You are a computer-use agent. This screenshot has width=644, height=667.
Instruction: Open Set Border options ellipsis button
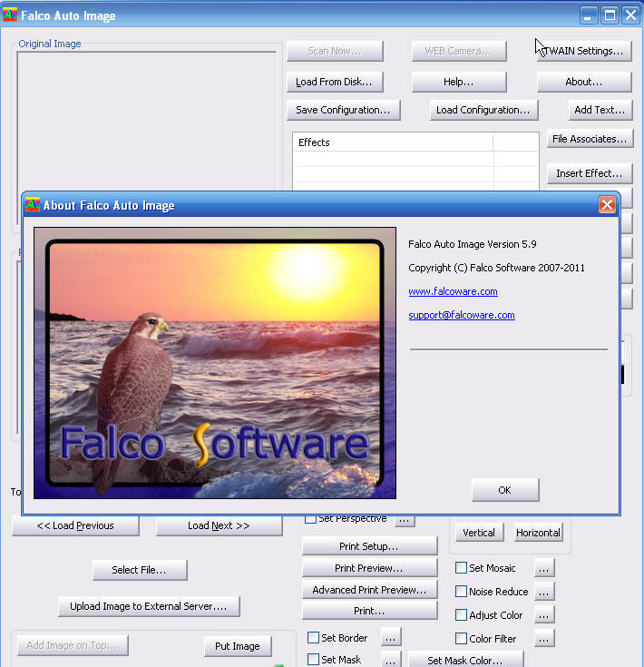391,637
